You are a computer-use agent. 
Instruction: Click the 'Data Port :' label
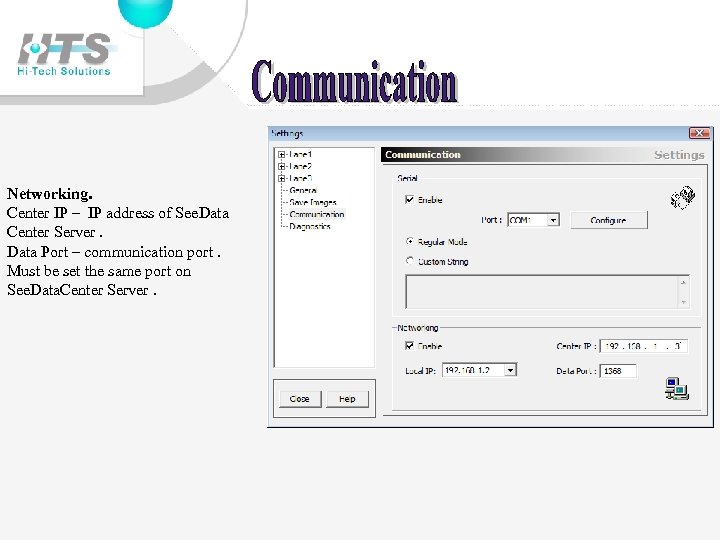pyautogui.click(x=576, y=371)
